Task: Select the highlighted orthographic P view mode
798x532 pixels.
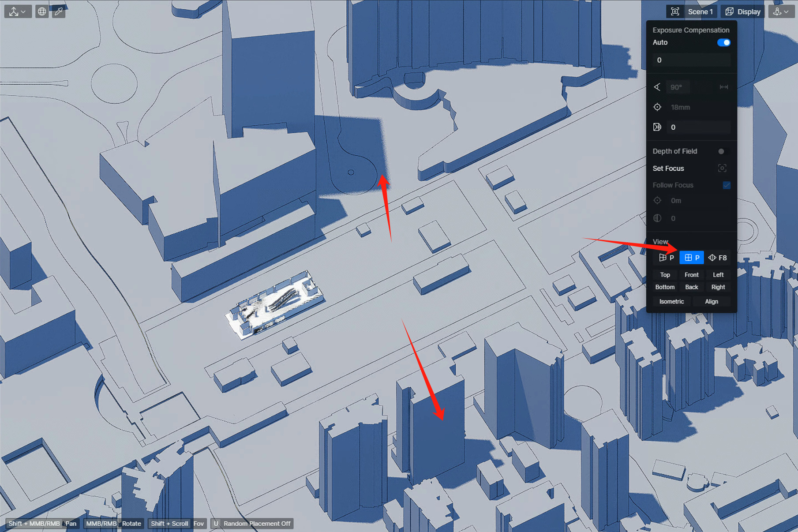Action: click(x=691, y=258)
